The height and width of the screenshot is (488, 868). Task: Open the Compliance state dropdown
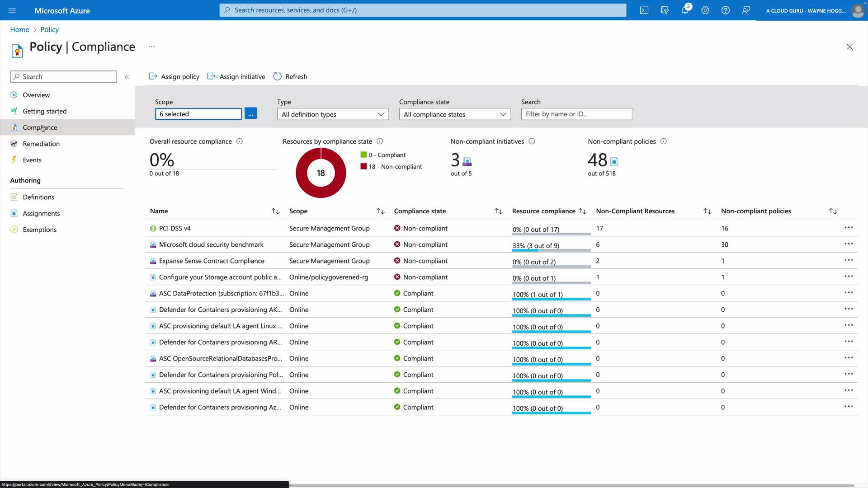[455, 114]
